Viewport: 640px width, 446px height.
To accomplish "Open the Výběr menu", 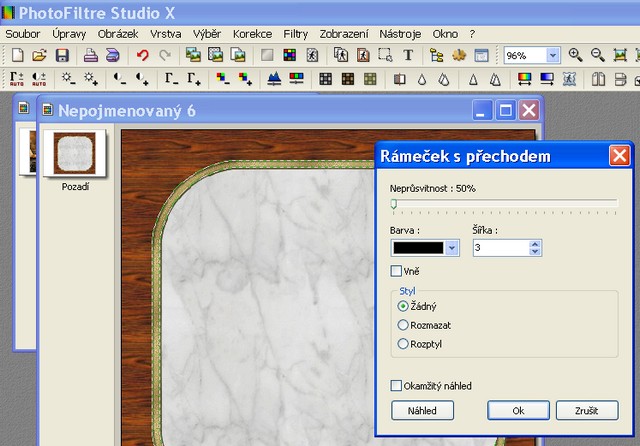I will 207,34.
